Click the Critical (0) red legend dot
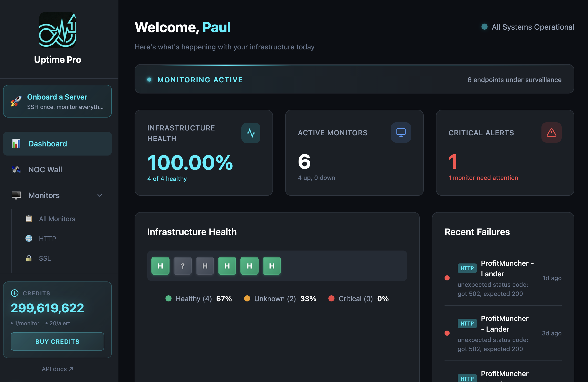This screenshot has height=382, width=588. (x=331, y=298)
